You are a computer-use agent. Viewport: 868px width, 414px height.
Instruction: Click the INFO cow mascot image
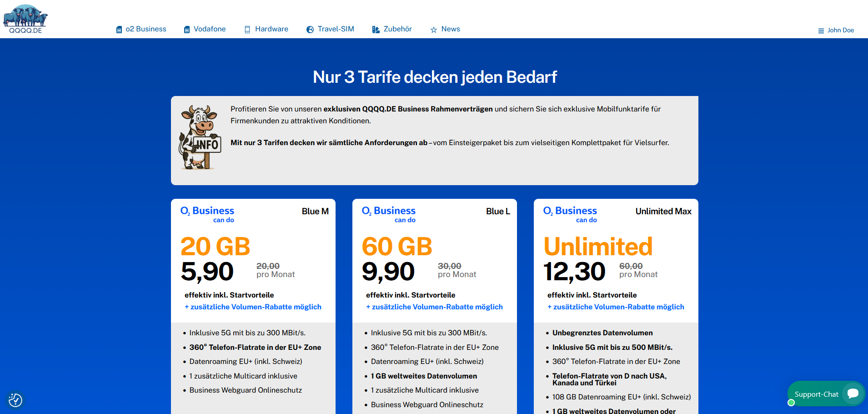coord(200,138)
